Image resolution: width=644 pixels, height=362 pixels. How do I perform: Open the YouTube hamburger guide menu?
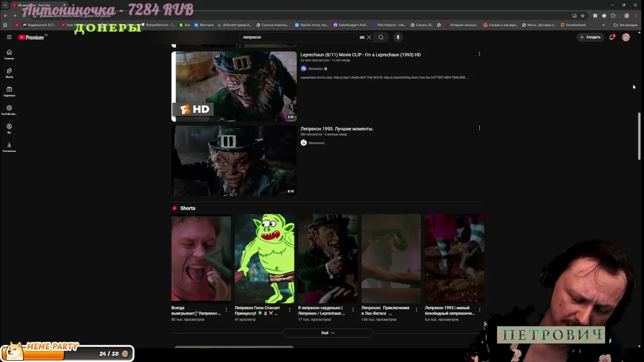tap(9, 37)
